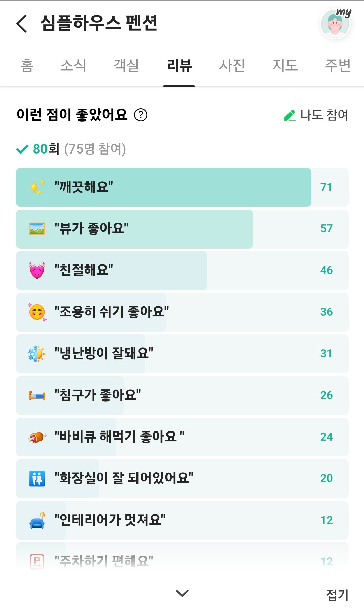
Task: Open the my profile avatar
Action: (335, 24)
